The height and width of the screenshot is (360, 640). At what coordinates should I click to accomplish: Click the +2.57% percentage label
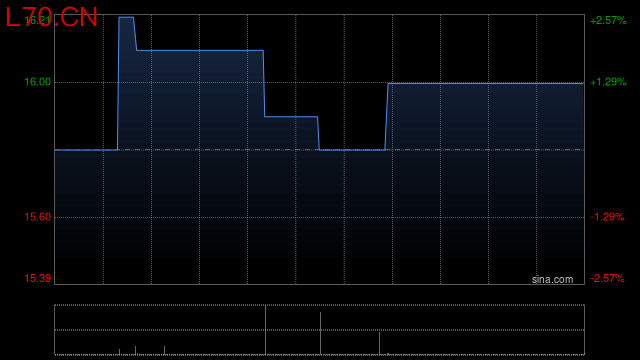point(608,20)
